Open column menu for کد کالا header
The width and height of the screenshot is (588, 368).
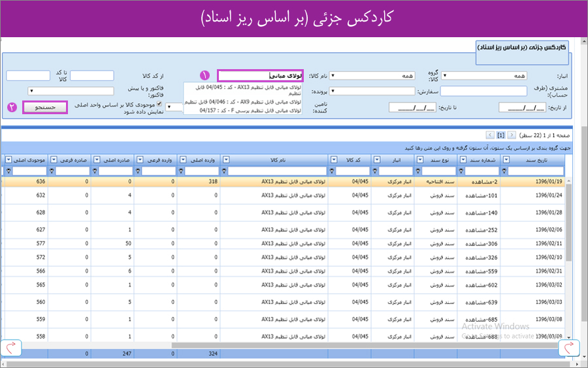[334, 160]
